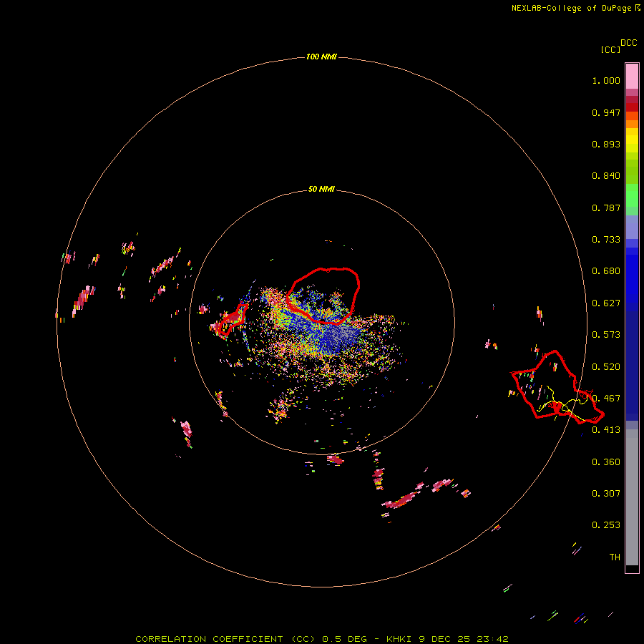Viewport: 644px width, 644px height.
Task: Select the 0.627 scale value
Action: [x=606, y=303]
